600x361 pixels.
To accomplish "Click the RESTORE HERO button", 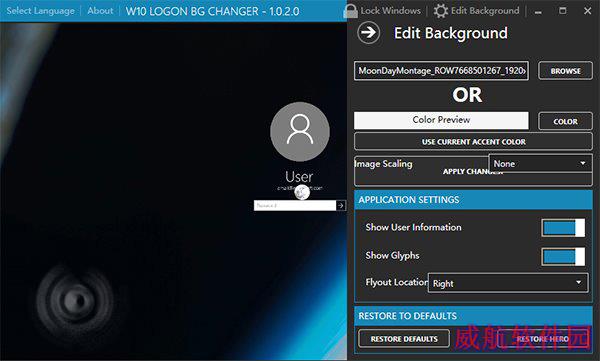I will pyautogui.click(x=542, y=339).
